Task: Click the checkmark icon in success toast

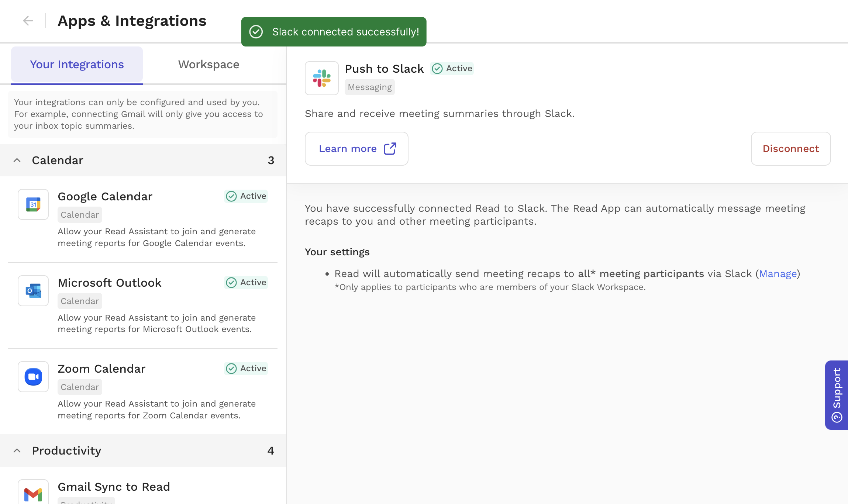Action: (x=256, y=32)
